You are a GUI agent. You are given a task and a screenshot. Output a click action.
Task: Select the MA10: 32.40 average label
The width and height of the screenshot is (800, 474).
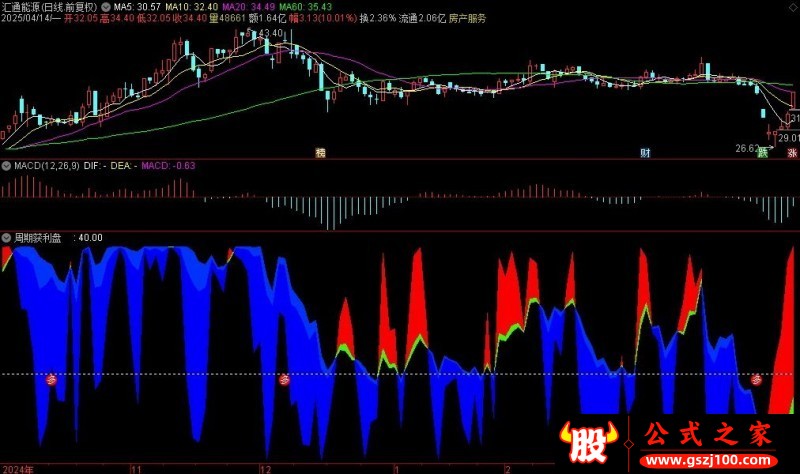click(x=191, y=7)
